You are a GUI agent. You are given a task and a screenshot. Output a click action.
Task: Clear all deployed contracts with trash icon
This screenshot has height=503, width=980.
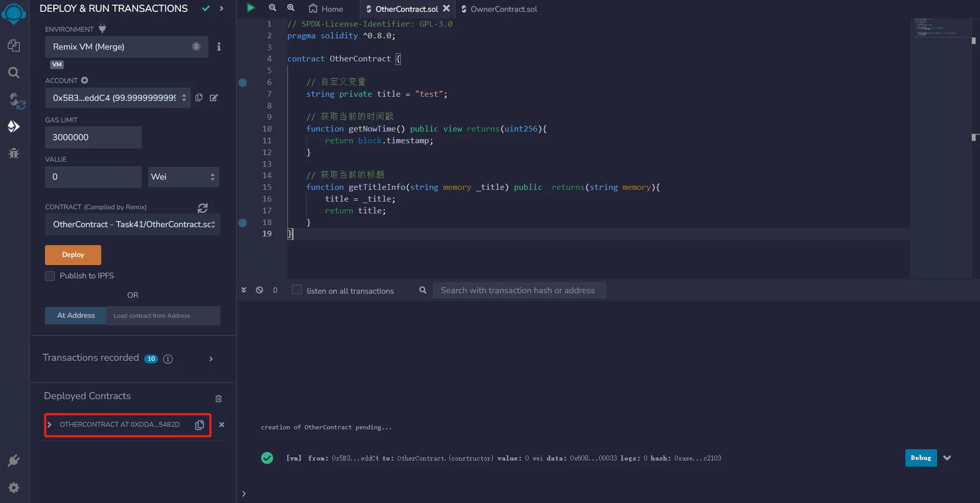(x=218, y=399)
